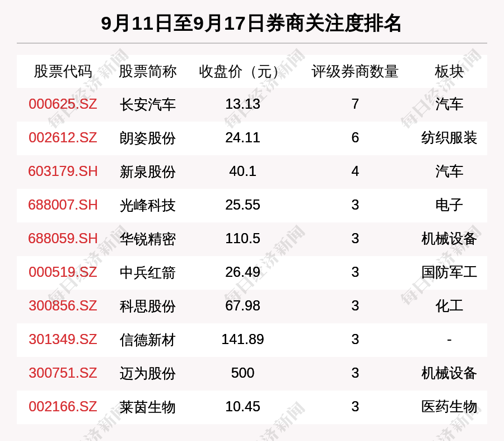The width and height of the screenshot is (504, 441).
Task: Open stock code 002612.SZ
Action: (x=63, y=138)
